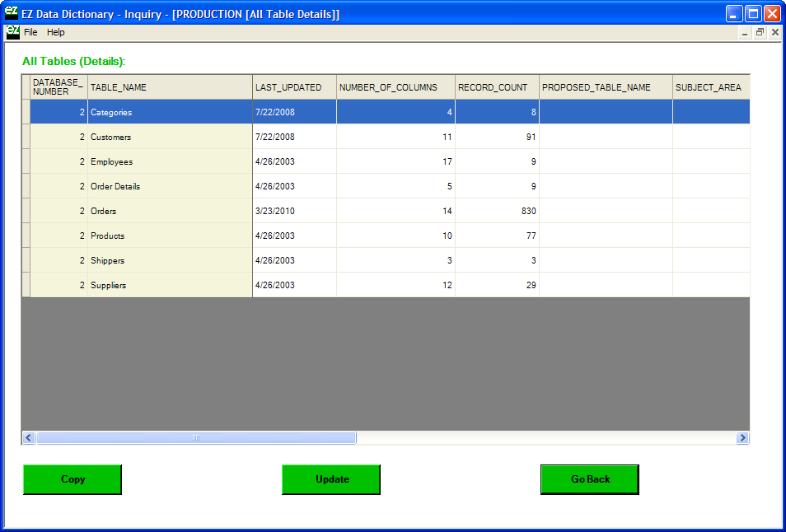Select the row selector for Customers row
Screen dimensions: 786x532
click(26, 137)
